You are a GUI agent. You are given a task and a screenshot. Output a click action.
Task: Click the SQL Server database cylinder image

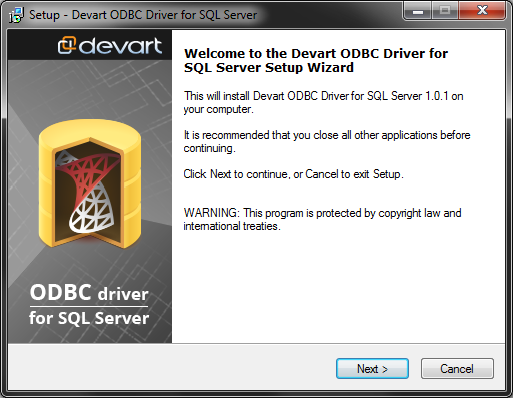(x=90, y=183)
